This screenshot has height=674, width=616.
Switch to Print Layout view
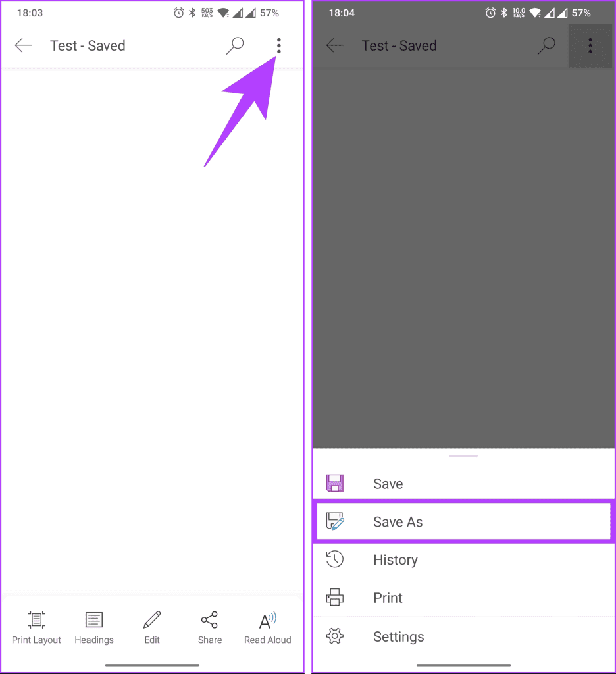pyautogui.click(x=37, y=627)
